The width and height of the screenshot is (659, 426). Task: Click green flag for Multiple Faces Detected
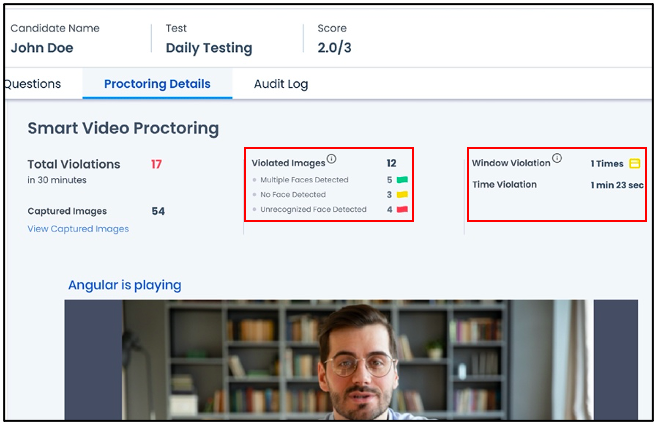402,180
